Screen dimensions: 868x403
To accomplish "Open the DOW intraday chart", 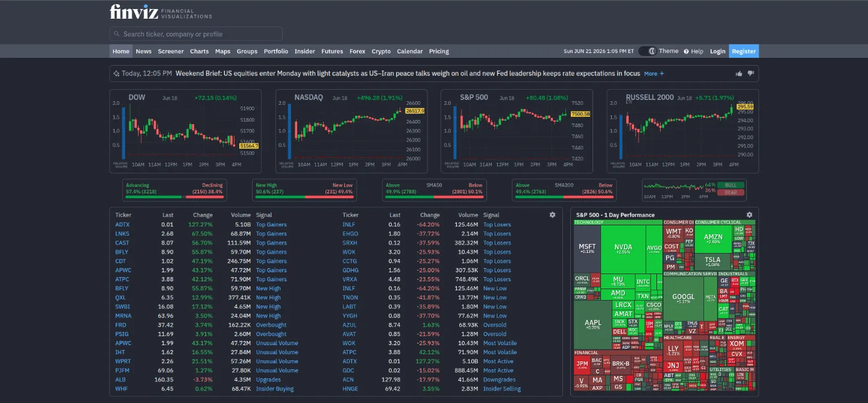I will pos(186,131).
